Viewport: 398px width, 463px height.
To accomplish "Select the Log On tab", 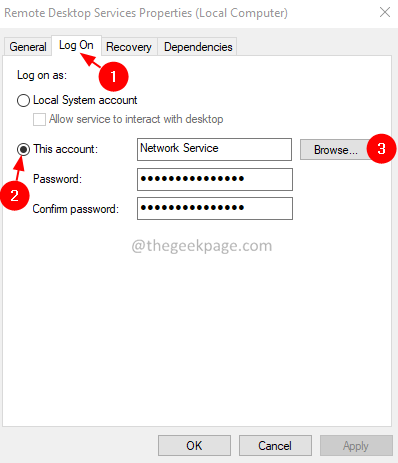I will click(76, 45).
